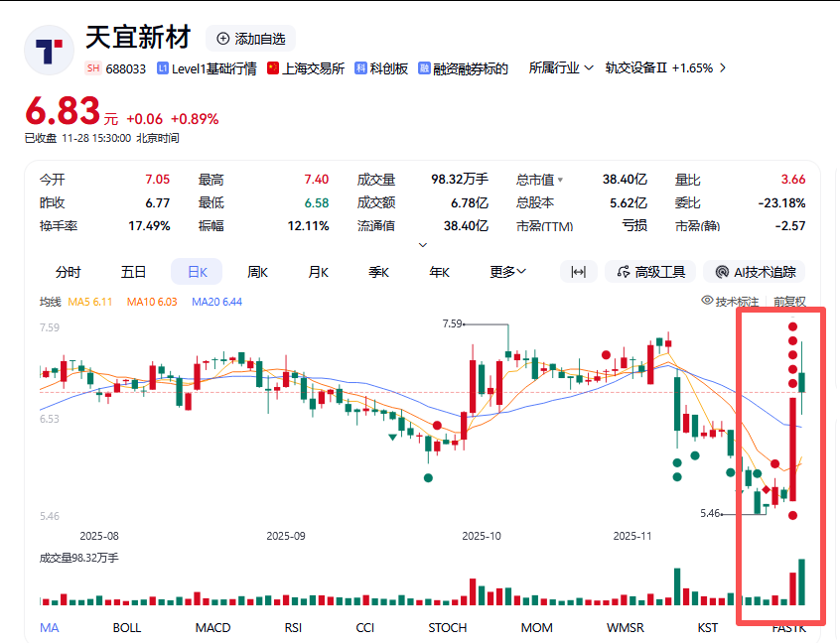The height and width of the screenshot is (643, 840).
Task: Switch to 季K chart tab
Action: (378, 272)
